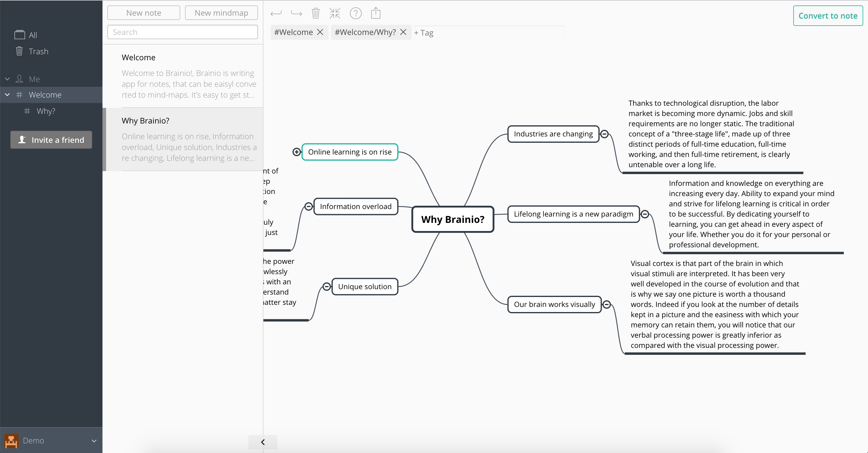Create a New note
This screenshot has height=453, width=868.
144,13
